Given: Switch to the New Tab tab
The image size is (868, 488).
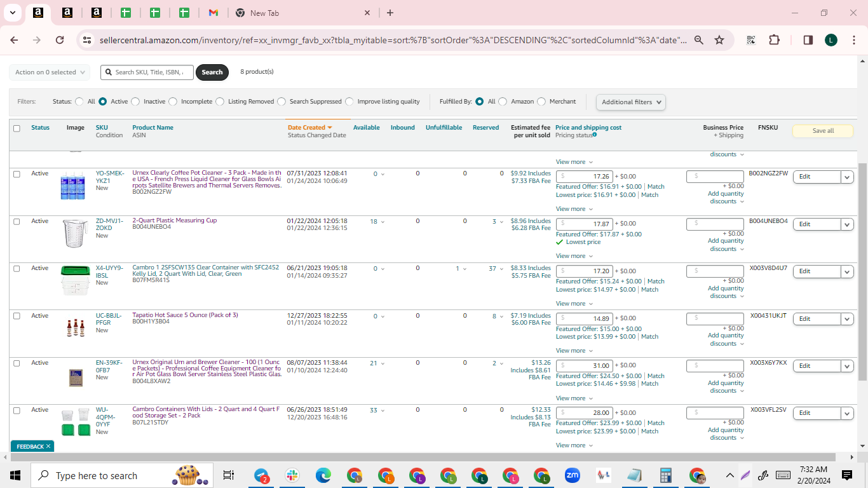Looking at the screenshot, I should [302, 13].
